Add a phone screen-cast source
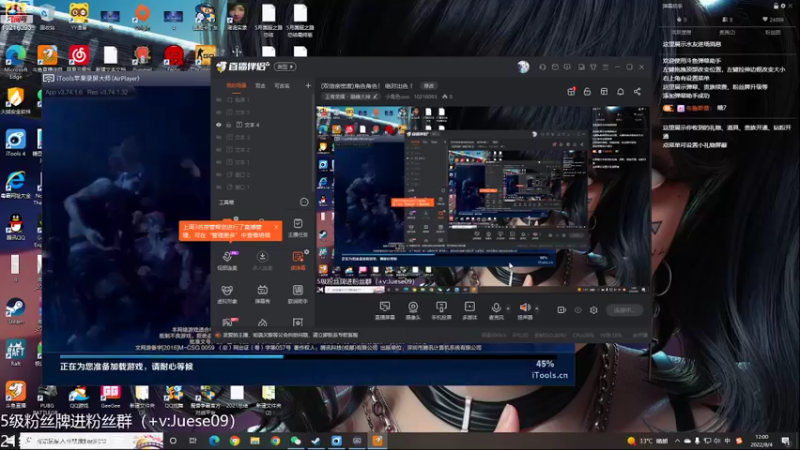 coord(441,310)
